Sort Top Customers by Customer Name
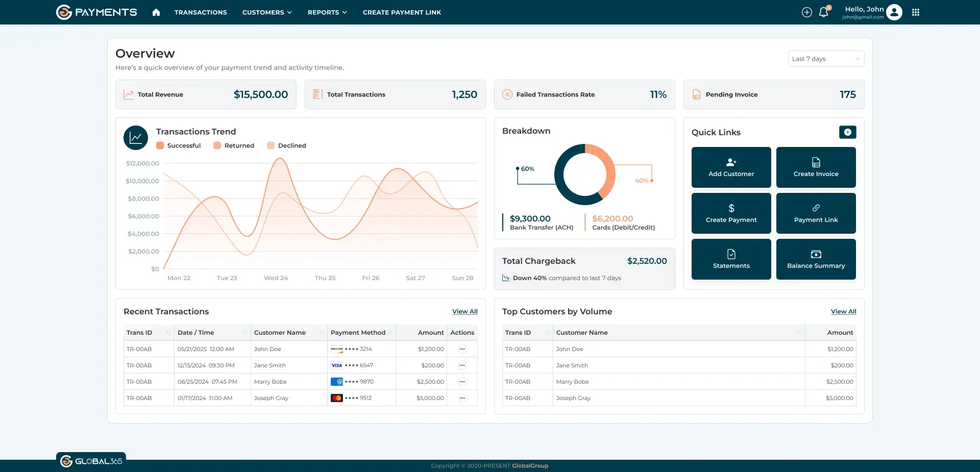The width and height of the screenshot is (980, 472). tap(799, 333)
